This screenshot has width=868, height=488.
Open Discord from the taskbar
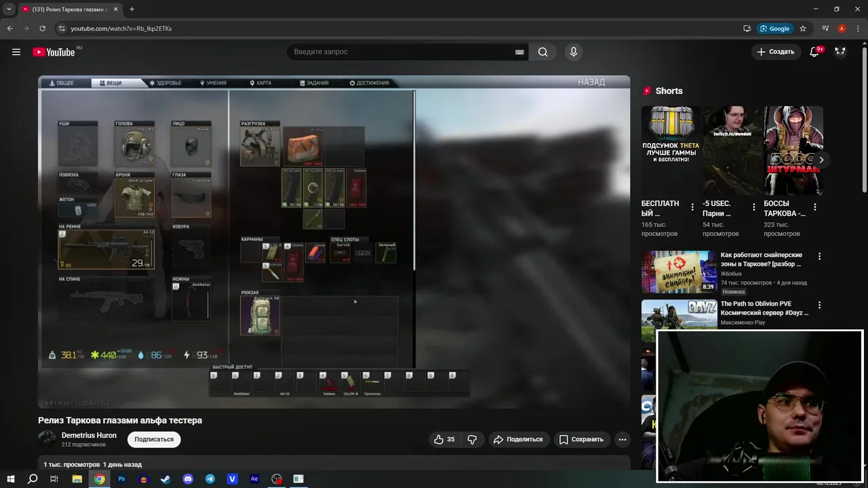coord(188,479)
